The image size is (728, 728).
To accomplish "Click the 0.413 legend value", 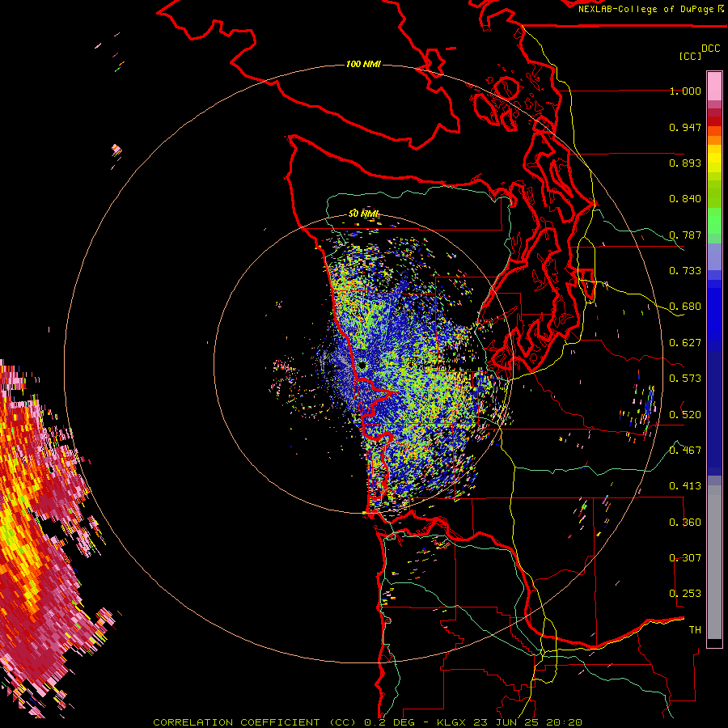I will coord(685,486).
